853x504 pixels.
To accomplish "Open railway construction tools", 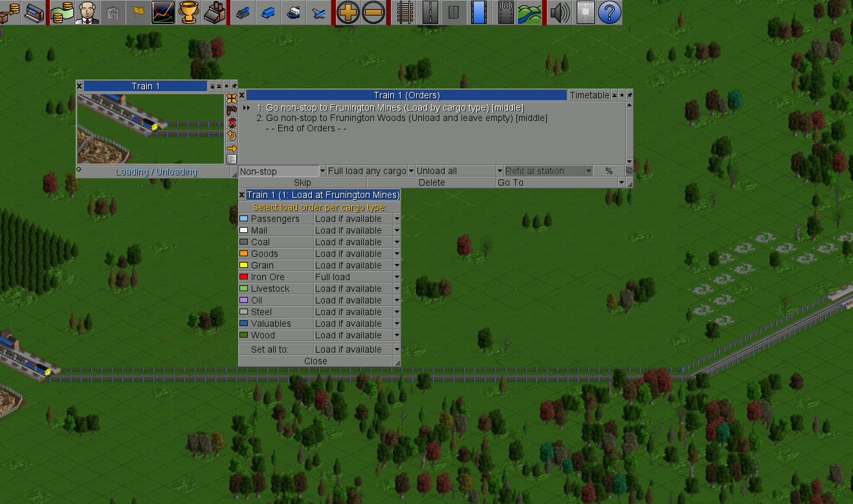I will tap(404, 12).
